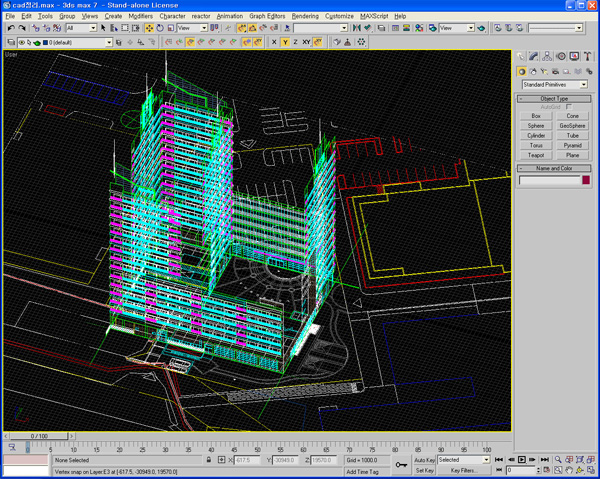Click the Key Filters button
This screenshot has width=600, height=479.
[x=462, y=470]
